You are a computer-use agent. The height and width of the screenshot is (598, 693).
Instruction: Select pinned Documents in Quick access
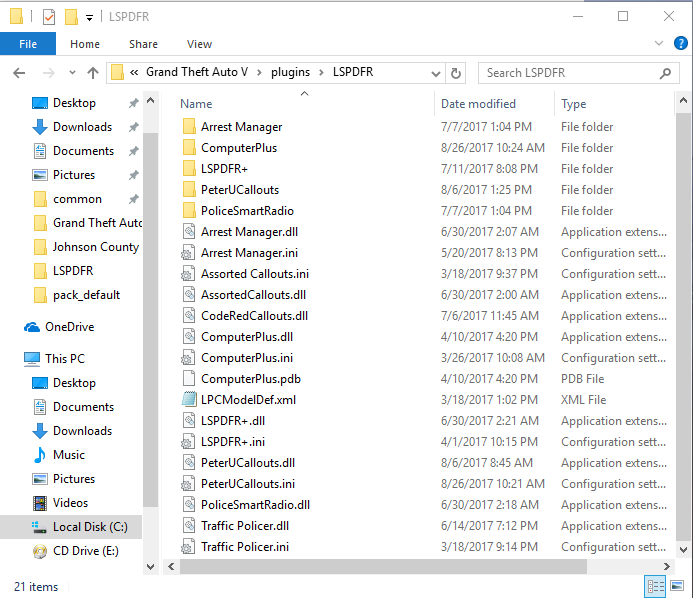(83, 151)
